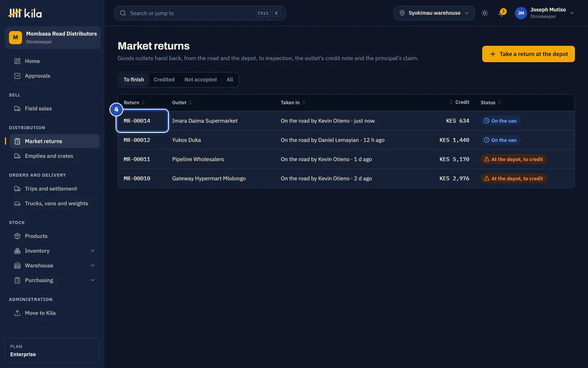The height and width of the screenshot is (368, 588).
Task: Switch to the Not accepted tab
Action: 200,80
